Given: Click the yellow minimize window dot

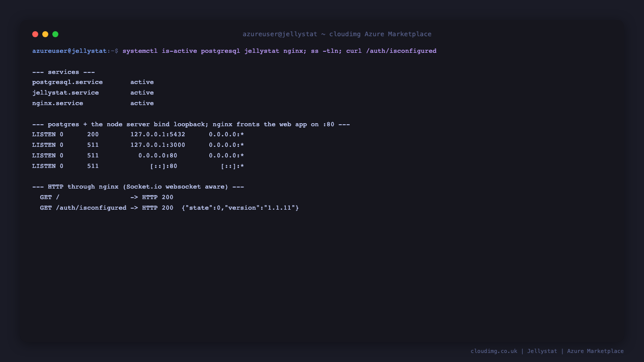Looking at the screenshot, I should pos(45,34).
